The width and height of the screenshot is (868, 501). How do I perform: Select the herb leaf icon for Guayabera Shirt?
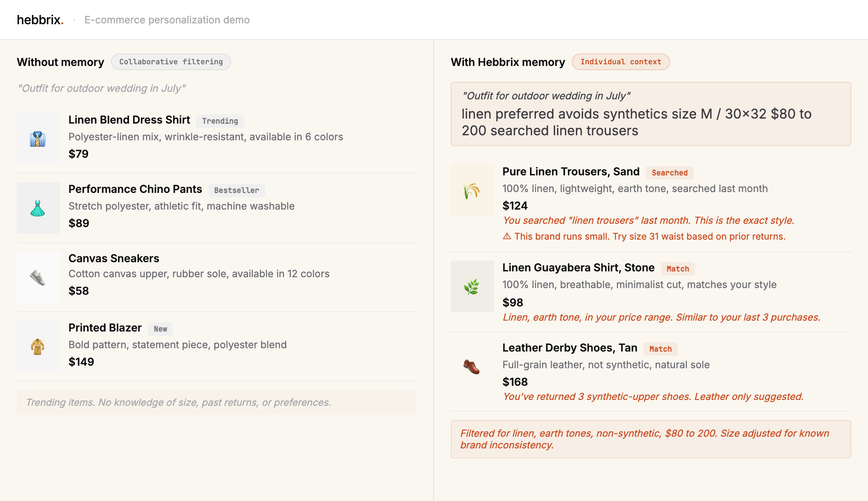[x=472, y=286]
